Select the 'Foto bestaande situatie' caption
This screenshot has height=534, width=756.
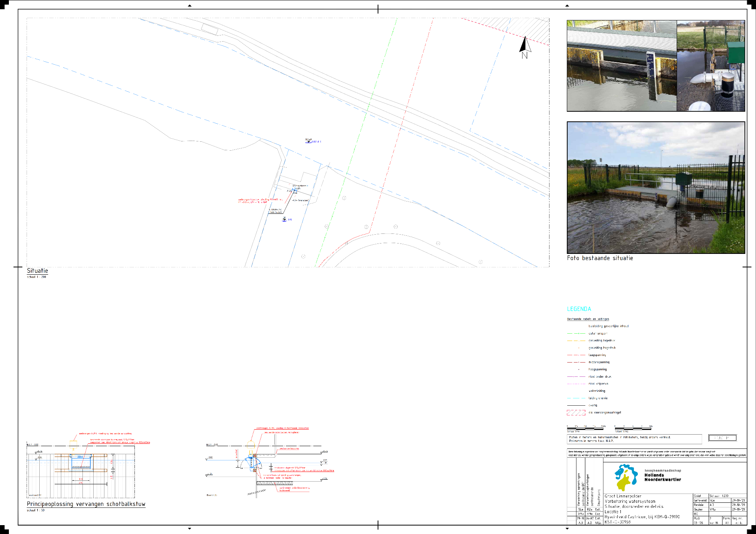coord(600,258)
